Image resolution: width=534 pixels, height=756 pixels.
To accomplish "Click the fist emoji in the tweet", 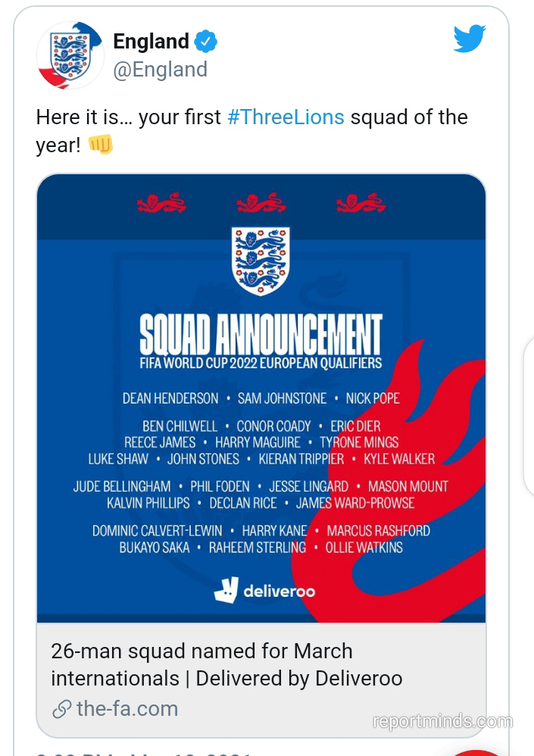I will click(101, 144).
